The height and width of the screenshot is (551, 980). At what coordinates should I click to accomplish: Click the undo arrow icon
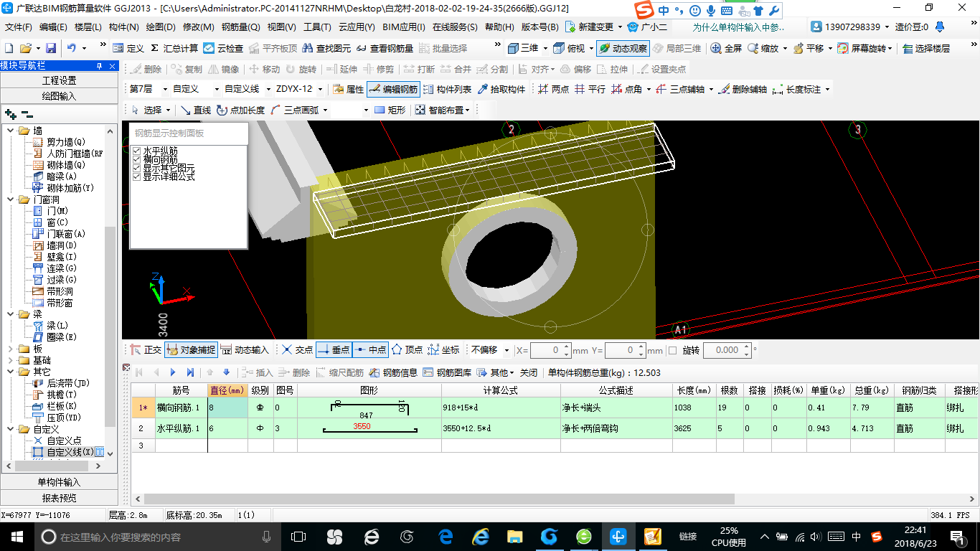tap(72, 48)
